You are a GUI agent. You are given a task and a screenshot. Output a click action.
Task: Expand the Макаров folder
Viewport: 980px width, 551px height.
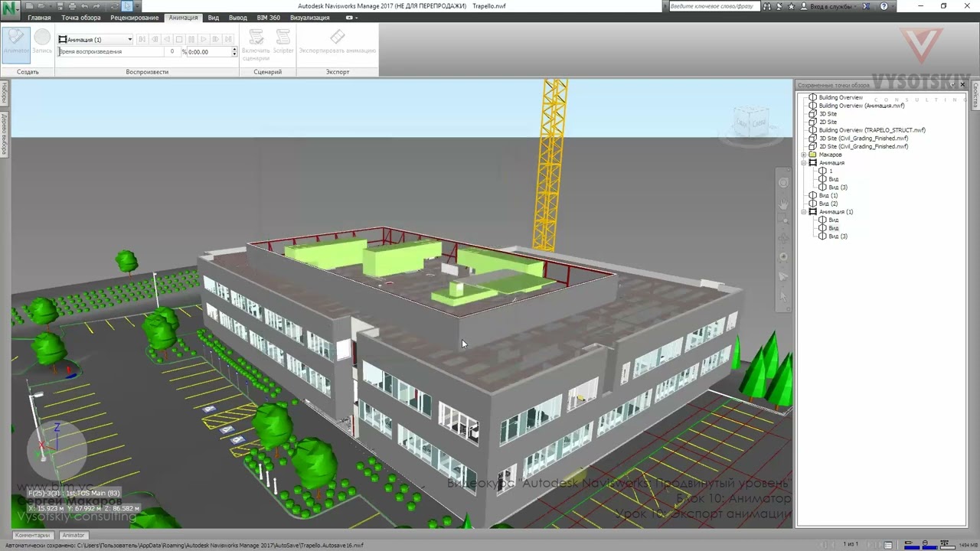point(804,155)
